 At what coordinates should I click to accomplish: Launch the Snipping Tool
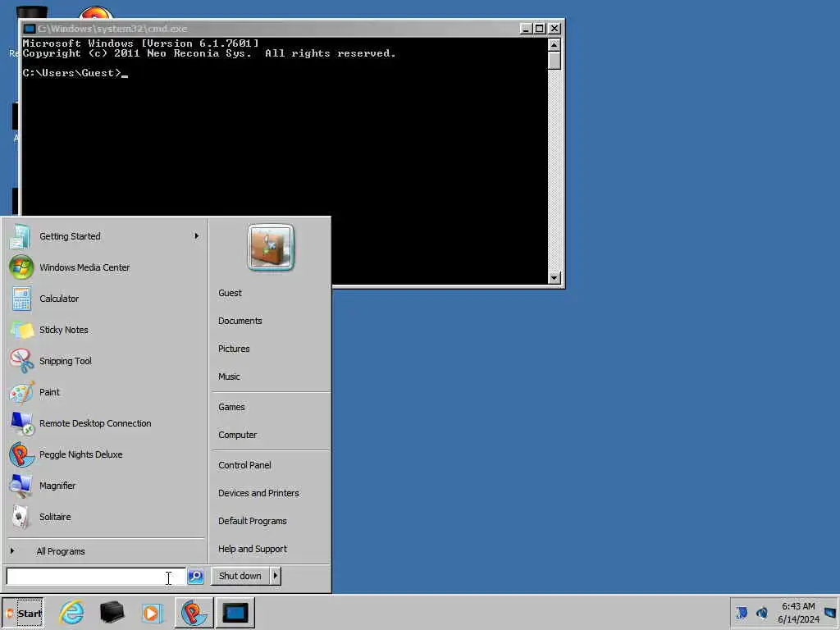106,361
